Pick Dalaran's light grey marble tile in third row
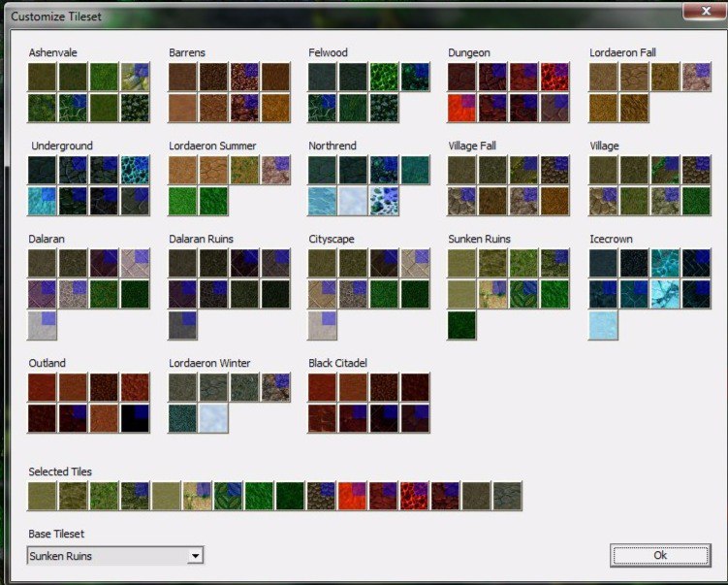The image size is (728, 585). point(42,325)
